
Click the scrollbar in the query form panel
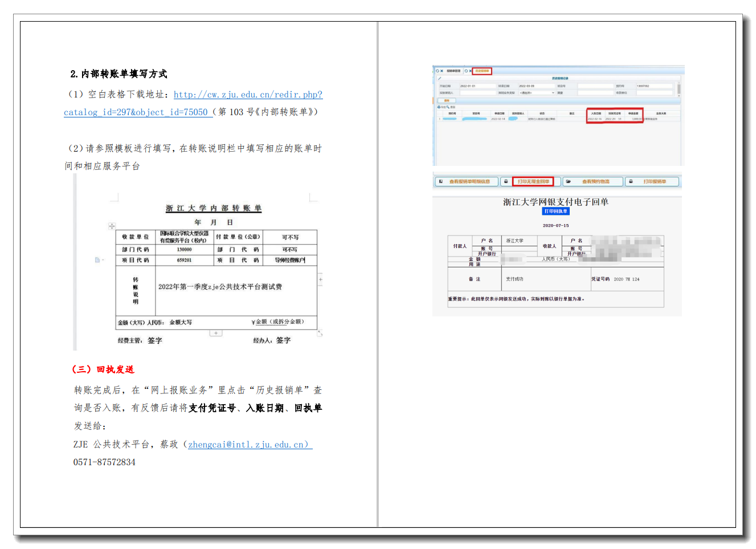(679, 90)
